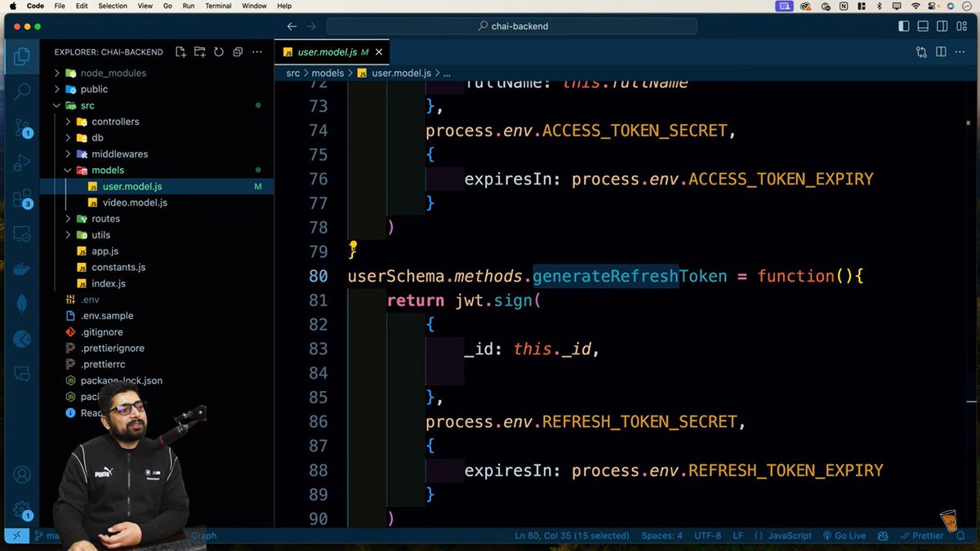The width and height of the screenshot is (980, 551).
Task: Toggle the secondary sidebar layout button
Action: point(942,26)
